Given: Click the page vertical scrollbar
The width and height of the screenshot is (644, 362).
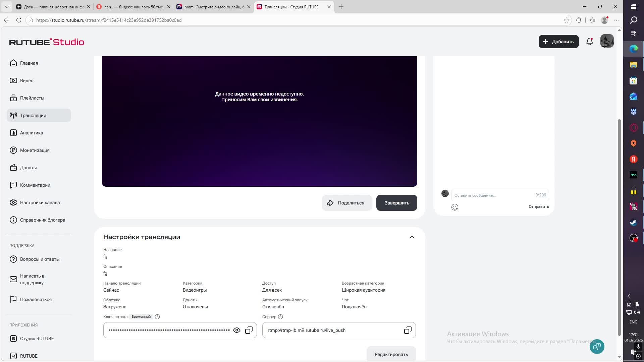Looking at the screenshot, I should pos(619,228).
